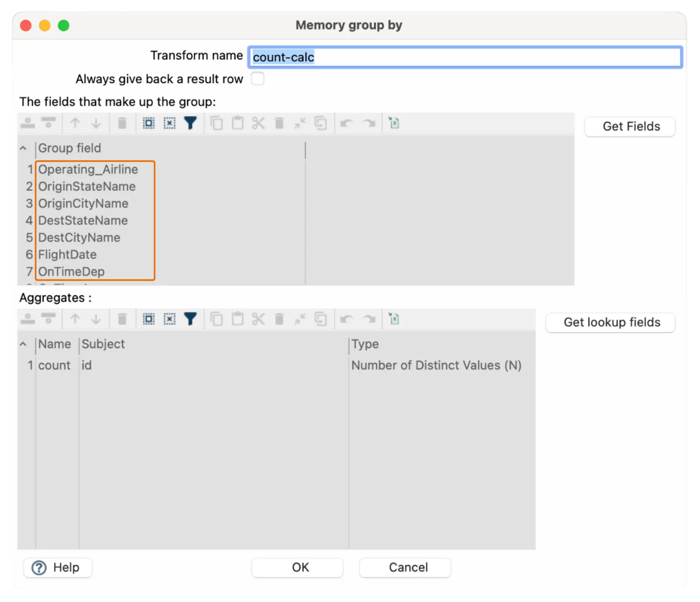The width and height of the screenshot is (700, 602).
Task: Undo in Aggregates toolbar
Action: (347, 319)
